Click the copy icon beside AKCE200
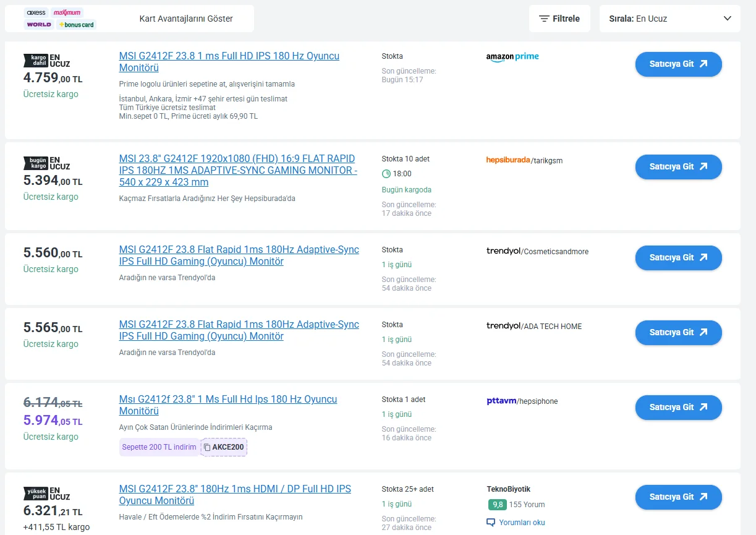756x535 pixels. pyautogui.click(x=208, y=447)
